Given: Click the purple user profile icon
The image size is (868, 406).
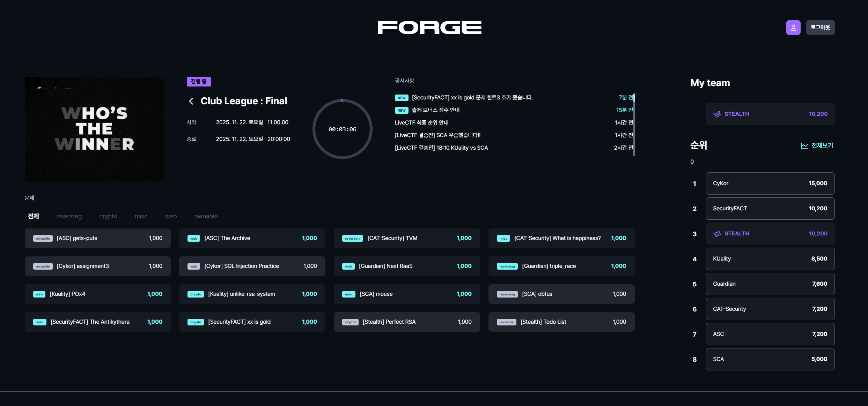Looking at the screenshot, I should tap(793, 28).
